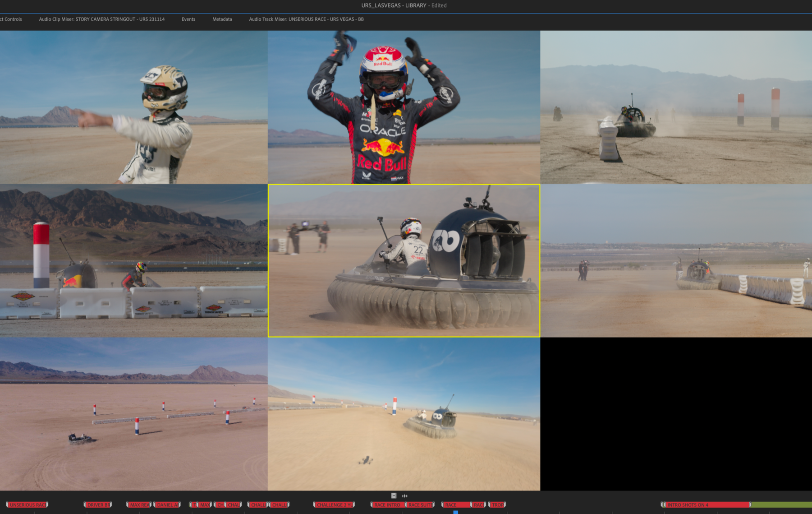Viewport: 812px width, 514px height.
Task: Open Audio Track Mixer: UNSERIOUS RACE tab
Action: click(306, 19)
